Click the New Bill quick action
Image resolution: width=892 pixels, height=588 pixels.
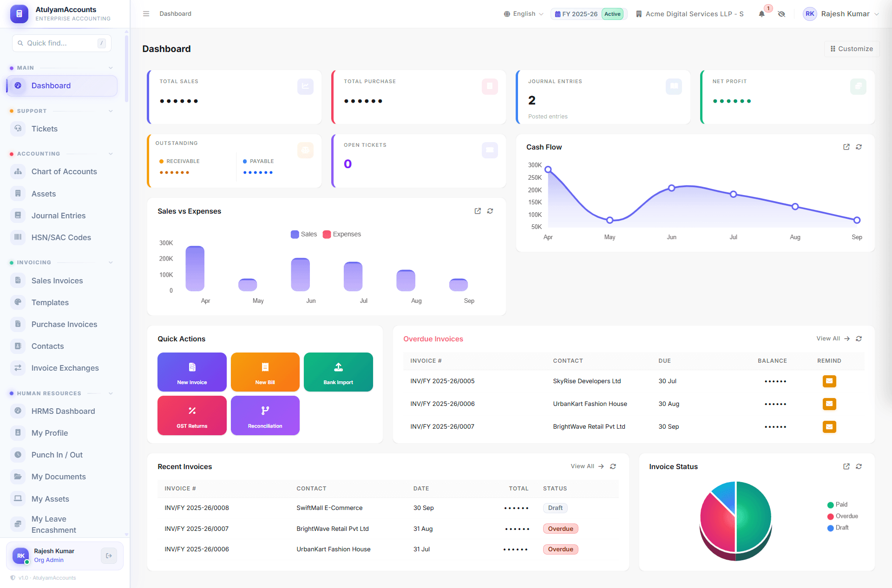pyautogui.click(x=265, y=372)
